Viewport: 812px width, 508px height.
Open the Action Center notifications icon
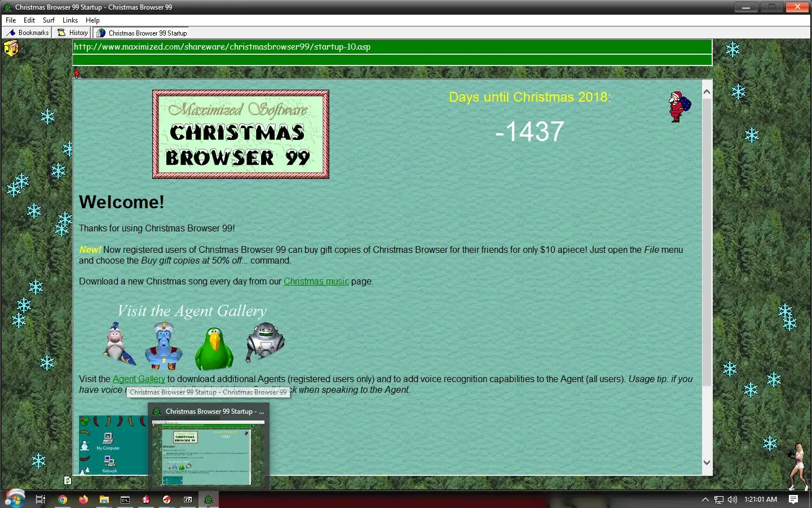click(x=793, y=500)
